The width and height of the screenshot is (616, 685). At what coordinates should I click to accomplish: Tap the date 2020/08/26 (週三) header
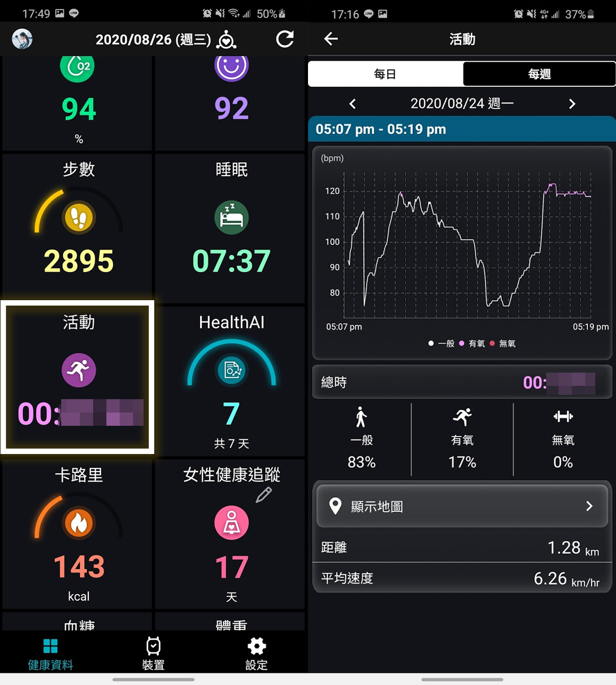153,39
